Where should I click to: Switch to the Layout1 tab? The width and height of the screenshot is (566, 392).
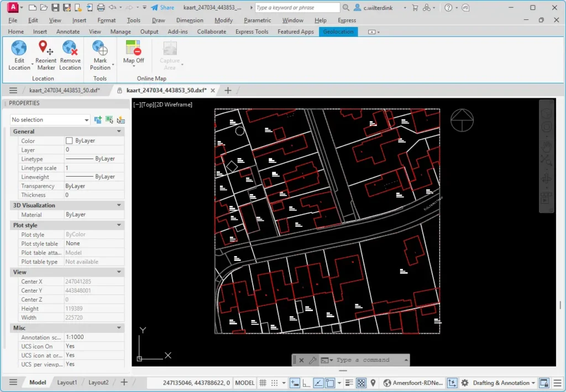coord(67,382)
